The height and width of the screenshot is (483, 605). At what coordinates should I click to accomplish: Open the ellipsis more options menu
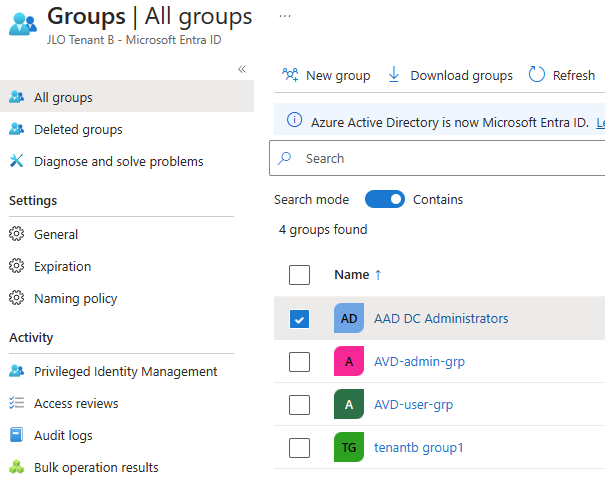(x=285, y=16)
